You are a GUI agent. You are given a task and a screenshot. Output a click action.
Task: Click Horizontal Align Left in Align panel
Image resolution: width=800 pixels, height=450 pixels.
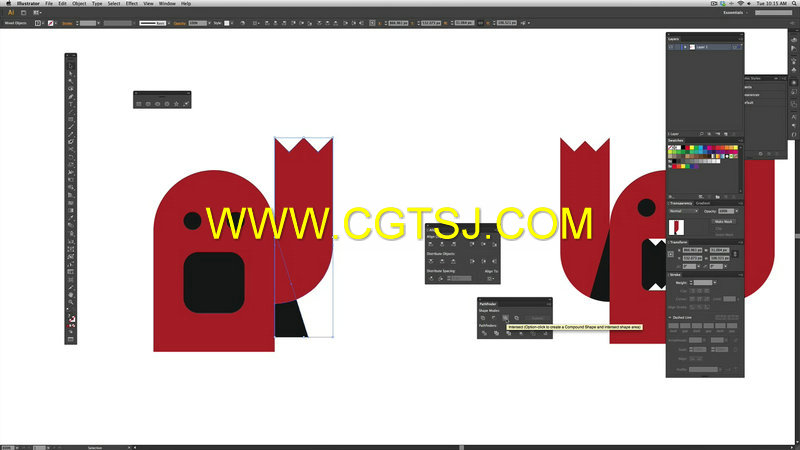(x=431, y=244)
